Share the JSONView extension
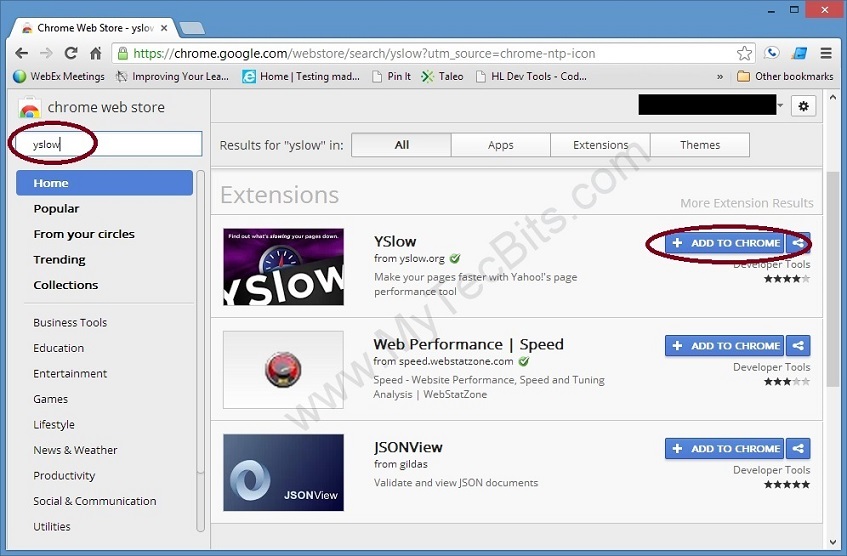The image size is (847, 556). tap(798, 448)
